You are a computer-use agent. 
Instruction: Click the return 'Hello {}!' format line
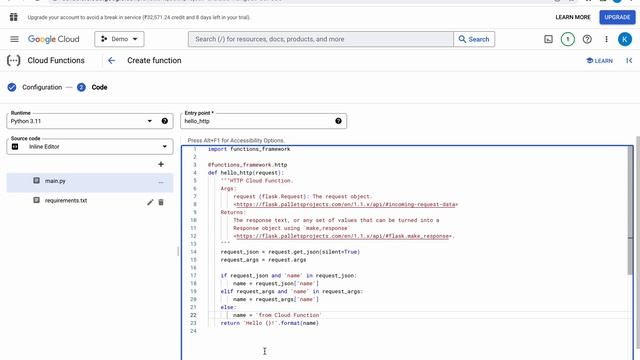click(269, 323)
